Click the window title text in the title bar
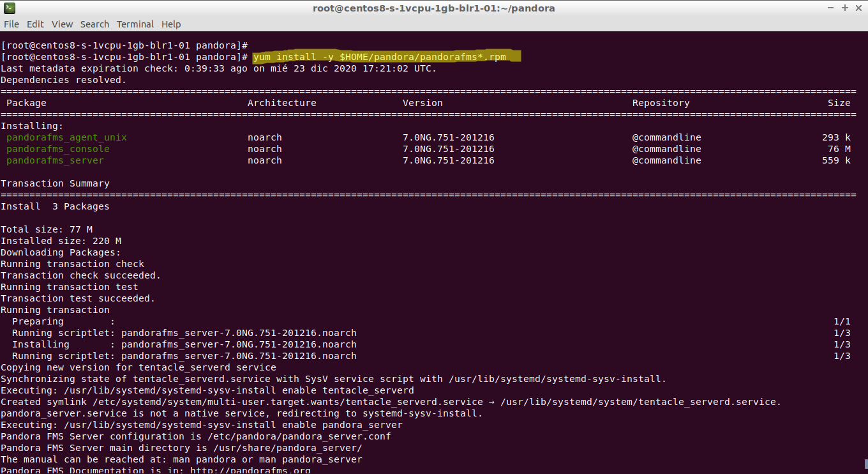Viewport: 868px width, 474px height. click(x=433, y=8)
